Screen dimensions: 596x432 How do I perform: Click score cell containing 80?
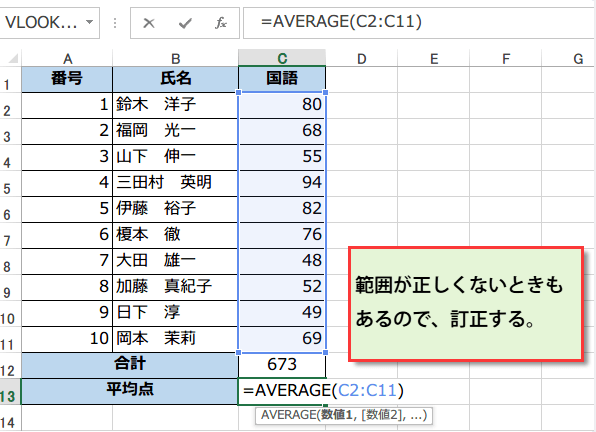[x=282, y=105]
